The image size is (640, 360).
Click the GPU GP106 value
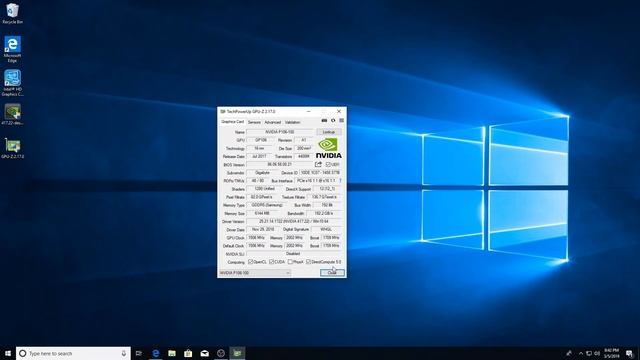click(260, 140)
